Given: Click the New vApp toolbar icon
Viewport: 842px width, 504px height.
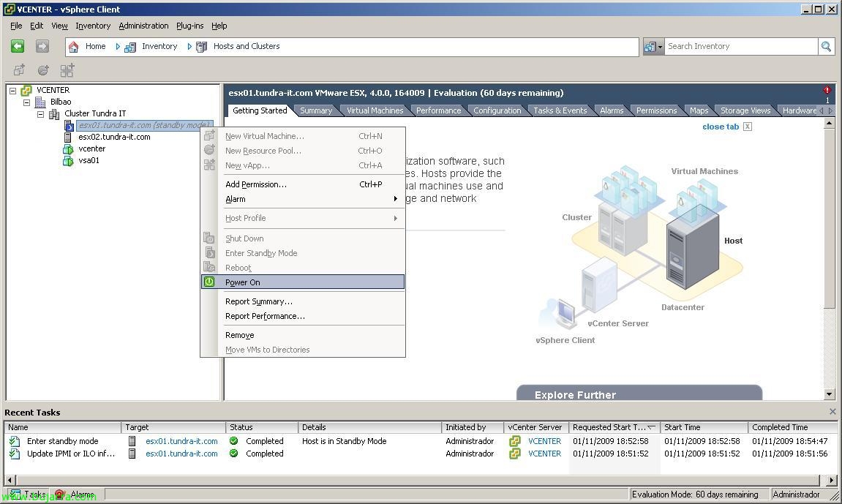Looking at the screenshot, I should [x=67, y=69].
